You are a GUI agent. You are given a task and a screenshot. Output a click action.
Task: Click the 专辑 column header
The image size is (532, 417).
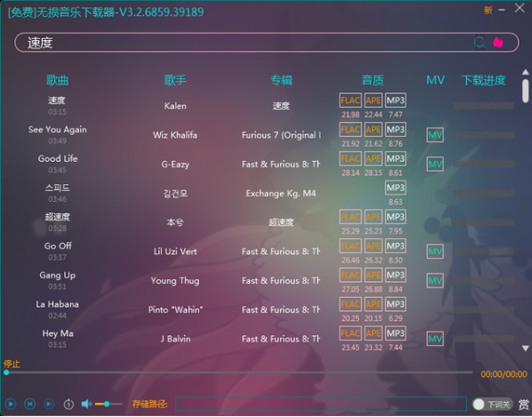point(281,80)
